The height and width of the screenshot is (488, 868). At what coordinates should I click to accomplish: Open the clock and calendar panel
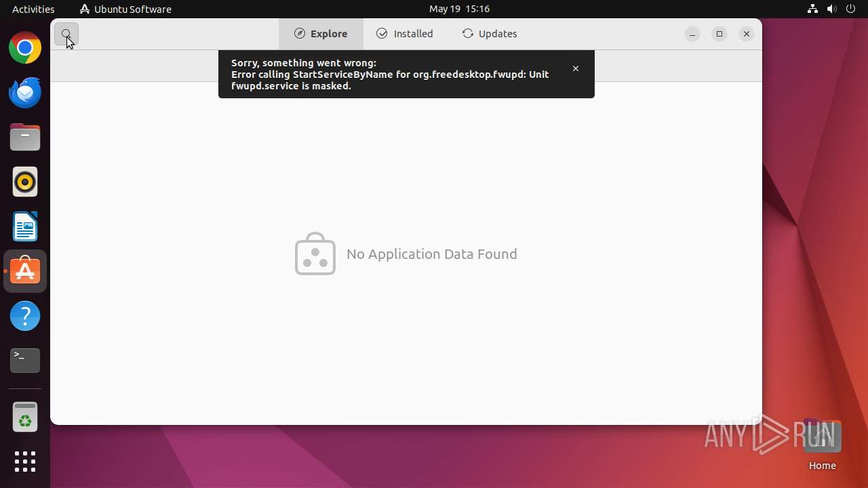pos(459,9)
